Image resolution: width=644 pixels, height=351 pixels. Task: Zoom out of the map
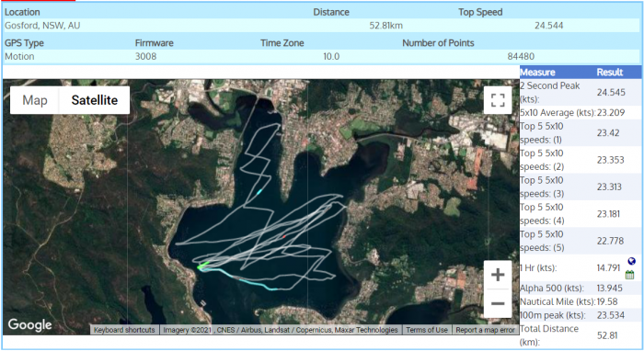[x=498, y=303]
